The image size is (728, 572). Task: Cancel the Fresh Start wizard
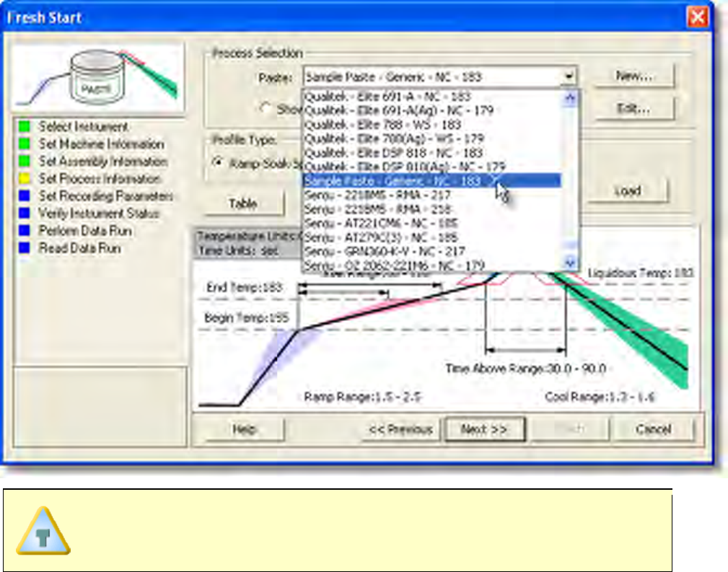[654, 429]
